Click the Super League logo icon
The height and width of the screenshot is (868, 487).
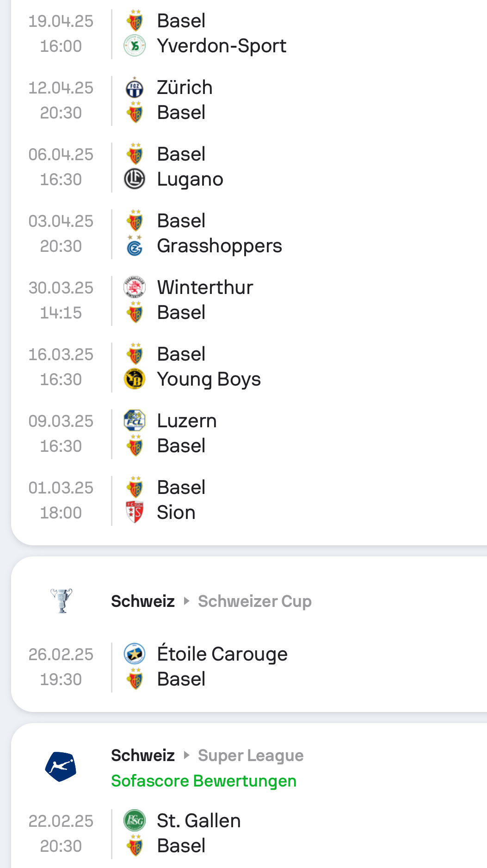pyautogui.click(x=61, y=767)
